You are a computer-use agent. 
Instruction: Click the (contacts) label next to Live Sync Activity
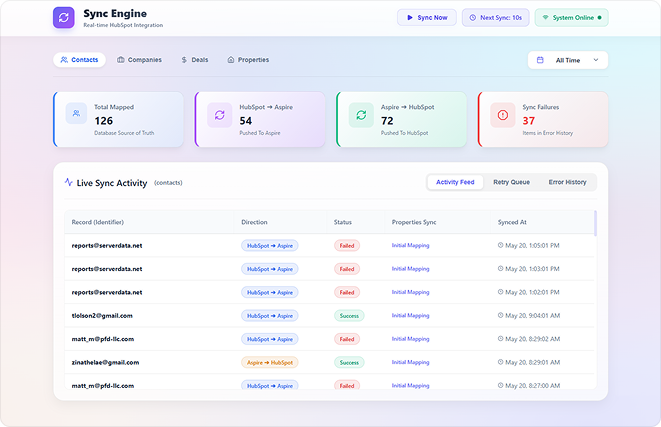pos(168,183)
